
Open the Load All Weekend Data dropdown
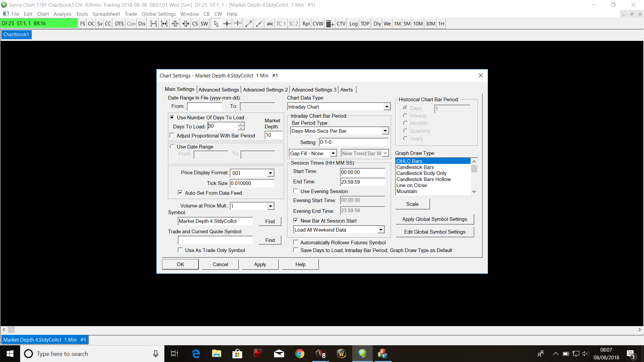[381, 230]
